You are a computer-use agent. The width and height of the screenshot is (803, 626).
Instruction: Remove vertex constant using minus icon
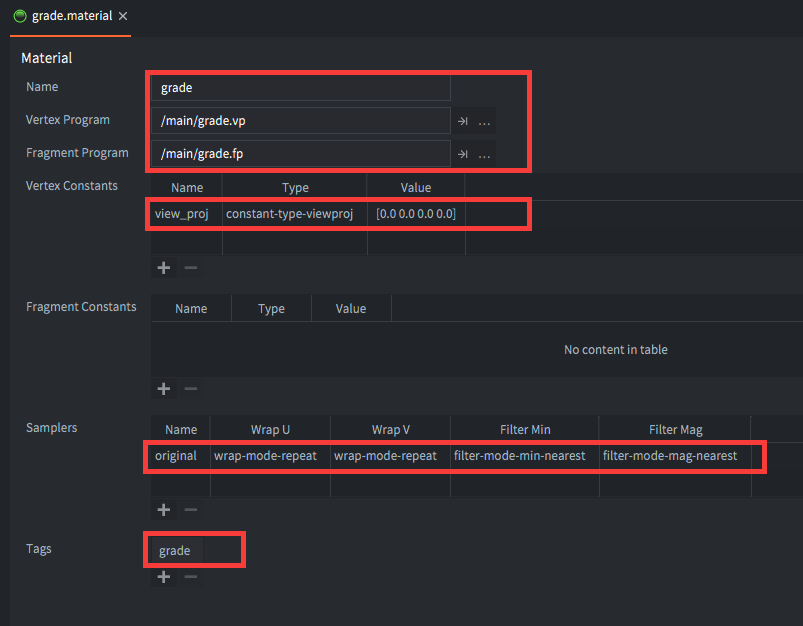pyautogui.click(x=190, y=267)
